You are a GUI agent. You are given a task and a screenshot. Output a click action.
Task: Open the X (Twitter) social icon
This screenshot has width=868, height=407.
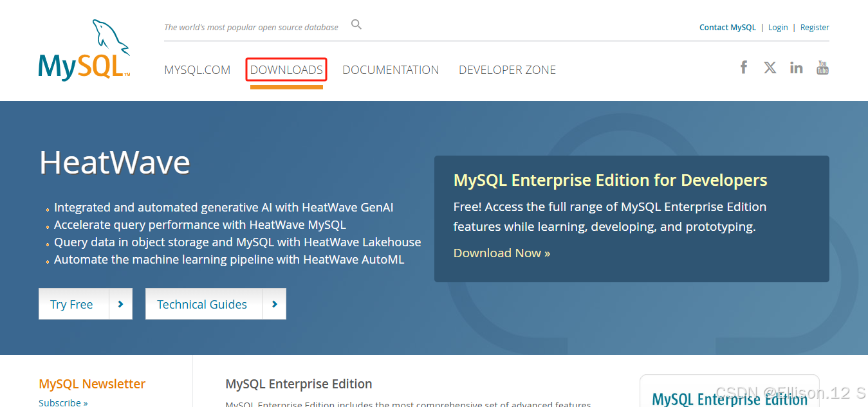[x=770, y=67]
